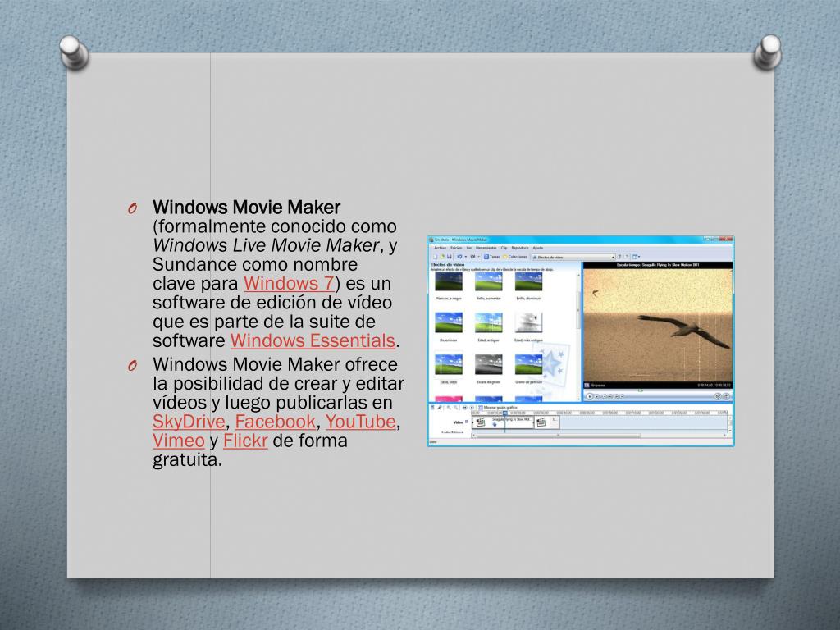Open the Ayuda menu in Movie Maker
The width and height of the screenshot is (840, 630).
(x=538, y=248)
